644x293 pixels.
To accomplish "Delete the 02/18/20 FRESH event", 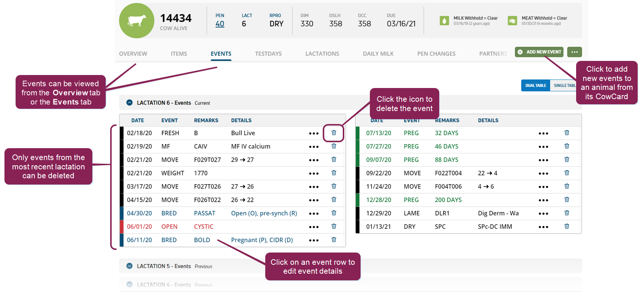I will pyautogui.click(x=333, y=133).
